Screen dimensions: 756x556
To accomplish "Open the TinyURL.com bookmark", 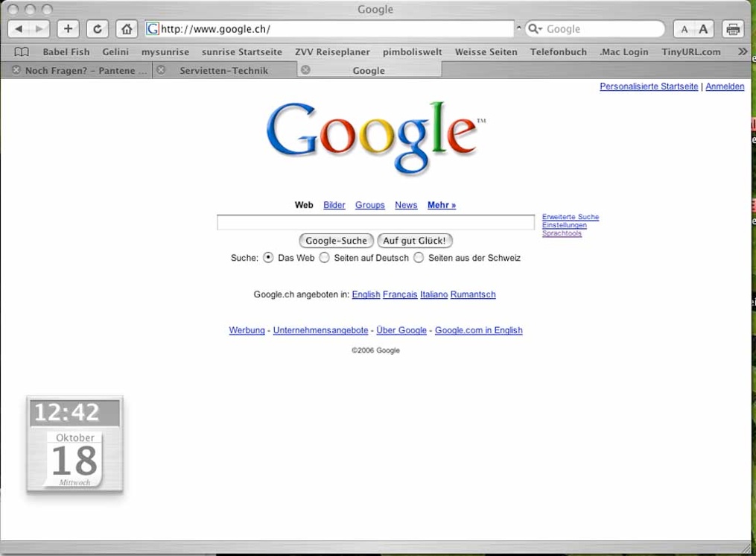I will pyautogui.click(x=691, y=51).
